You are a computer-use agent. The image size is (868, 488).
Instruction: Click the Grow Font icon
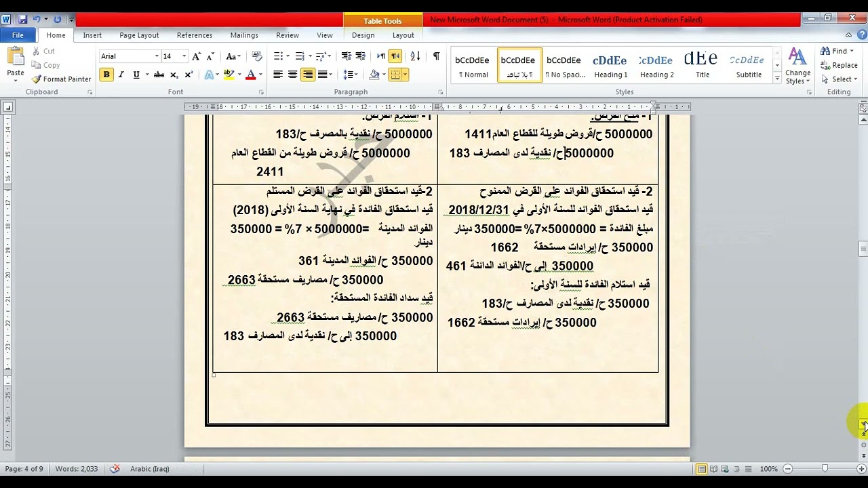(196, 56)
